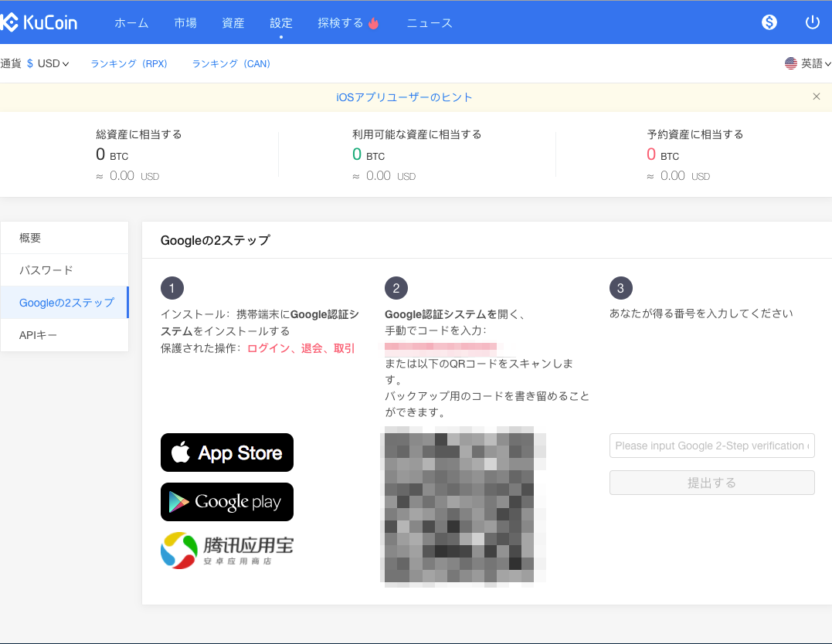This screenshot has width=832, height=644.
Task: Open the USD currency dropdown
Action: click(48, 63)
